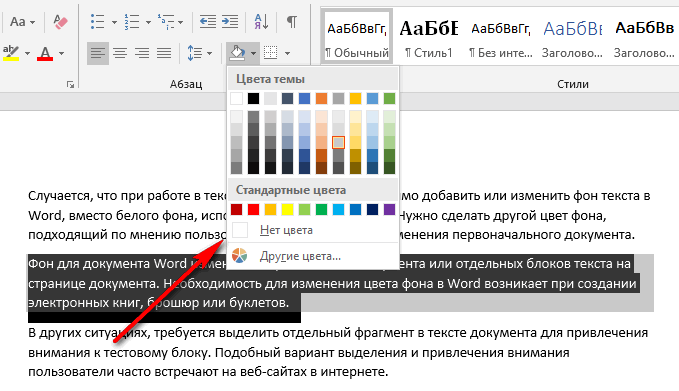
Task: Expand numbering style dropdown
Action: [x=148, y=22]
